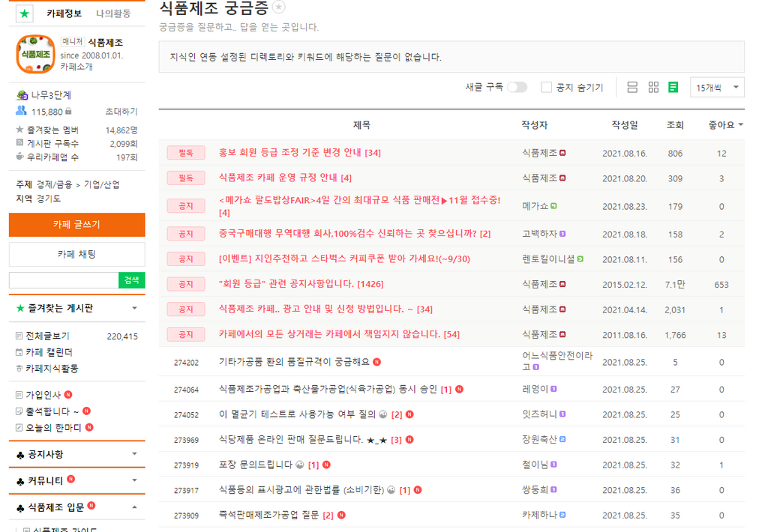Image resolution: width=768 pixels, height=532 pixels.
Task: Click the 카페 캘린더 calendar icon
Action: (x=19, y=352)
